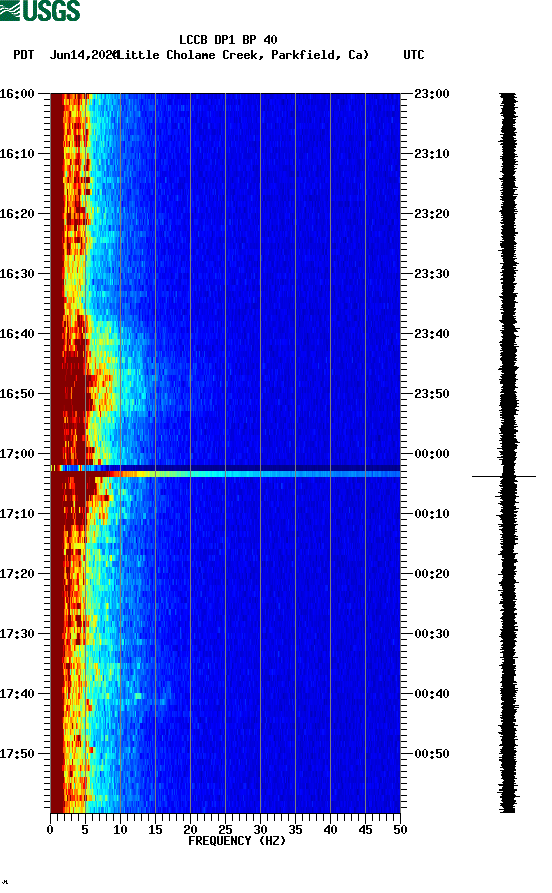Click the 23:40 UTC time label
Screen dimensions: 552x893
coord(432,334)
